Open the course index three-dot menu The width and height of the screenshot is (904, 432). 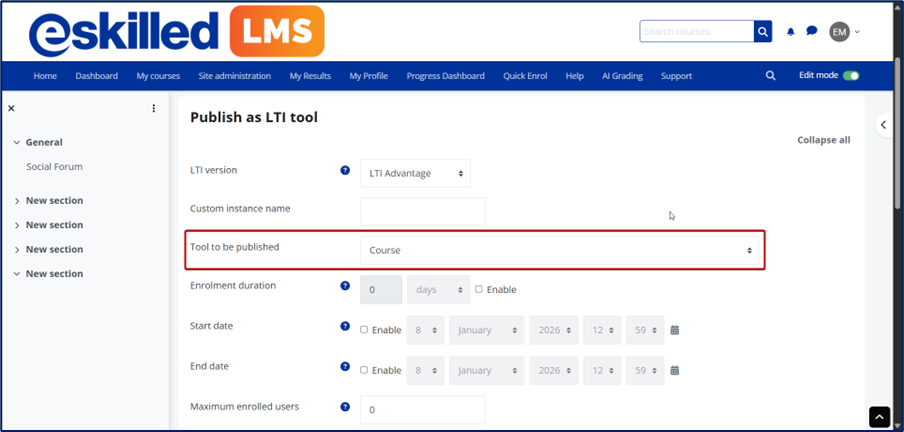pos(154,108)
